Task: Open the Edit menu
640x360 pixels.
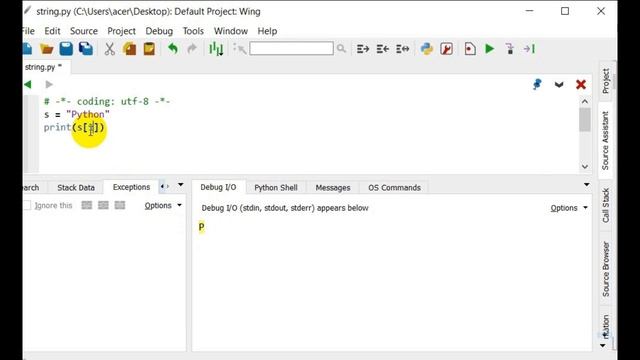Action: [52, 31]
